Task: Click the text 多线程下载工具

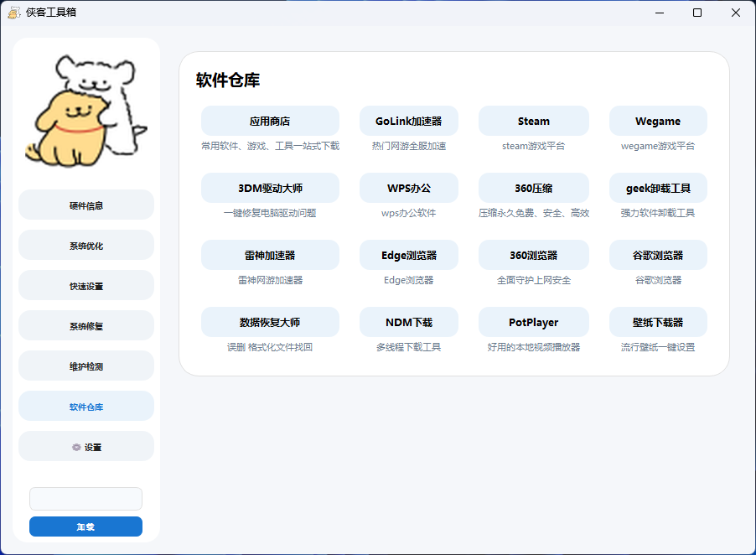Action: 409,347
